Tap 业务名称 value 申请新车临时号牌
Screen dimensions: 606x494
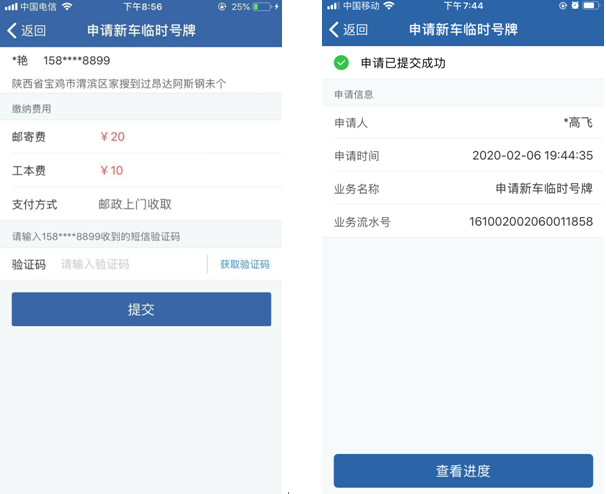coord(544,188)
